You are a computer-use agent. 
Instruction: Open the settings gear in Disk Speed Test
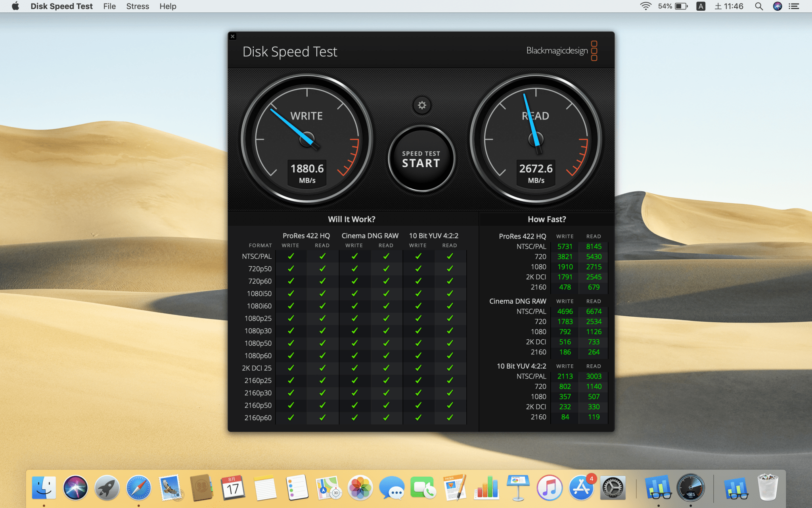tap(422, 105)
